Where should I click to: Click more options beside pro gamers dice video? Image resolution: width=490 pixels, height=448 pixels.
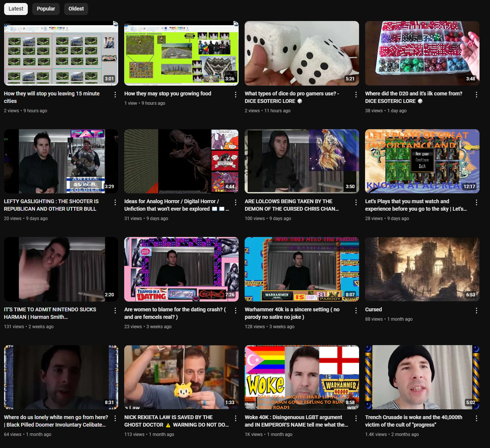pyautogui.click(x=356, y=95)
